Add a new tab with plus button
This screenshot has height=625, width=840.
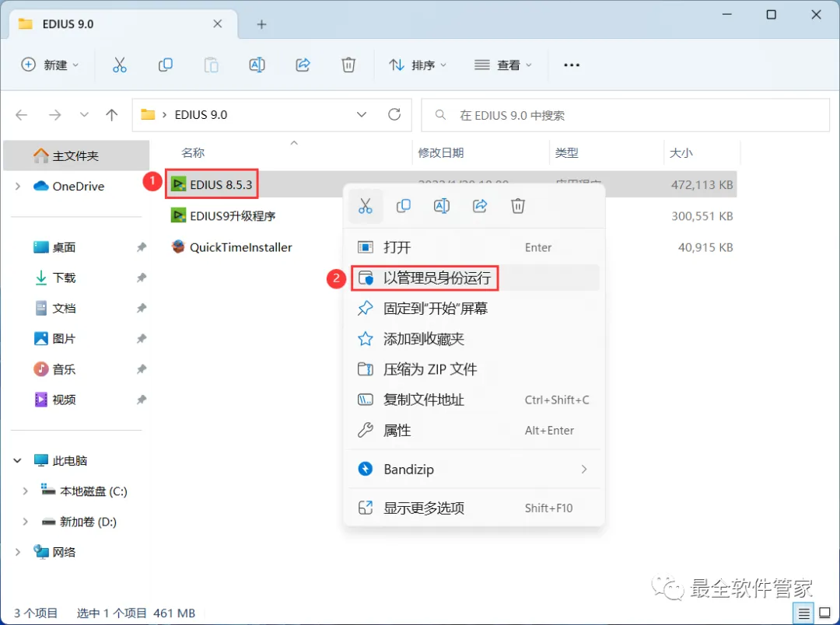[261, 24]
